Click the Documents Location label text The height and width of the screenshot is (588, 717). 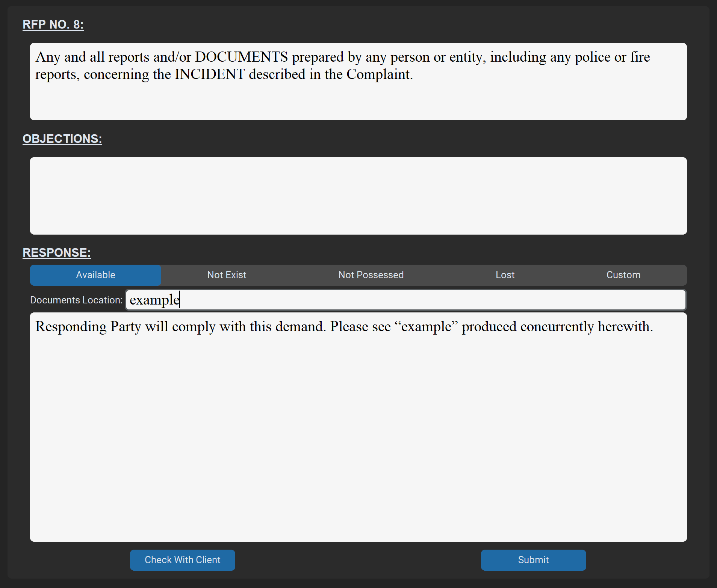tap(76, 300)
